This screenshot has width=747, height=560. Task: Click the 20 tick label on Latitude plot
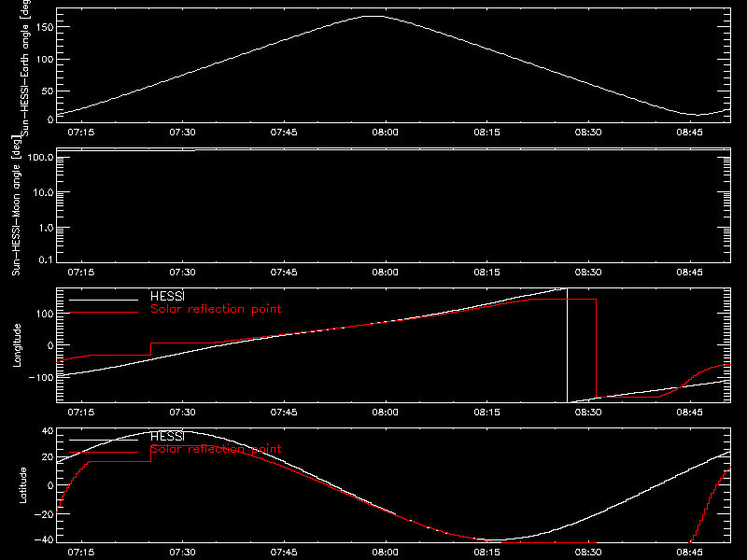(48, 457)
